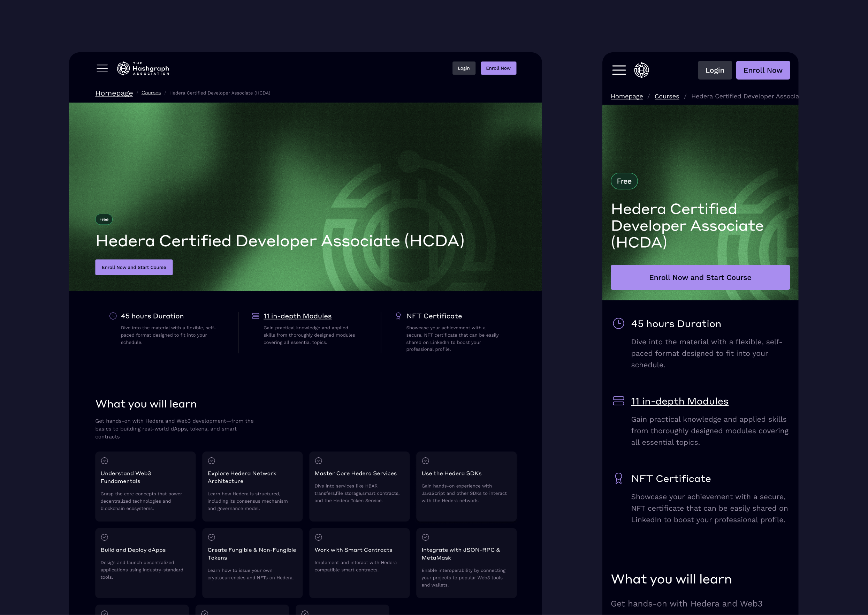868x615 pixels.
Task: Click certificate ribbon icon in desktop view
Action: 398,316
